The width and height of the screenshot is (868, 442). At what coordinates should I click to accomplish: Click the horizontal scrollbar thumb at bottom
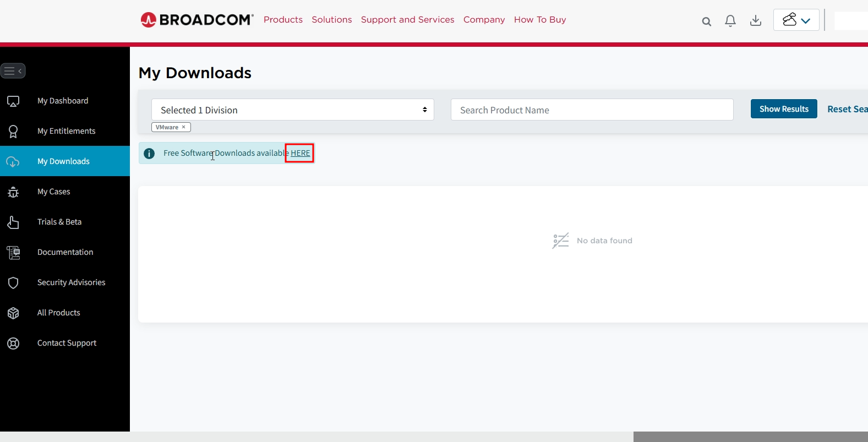pyautogui.click(x=751, y=436)
